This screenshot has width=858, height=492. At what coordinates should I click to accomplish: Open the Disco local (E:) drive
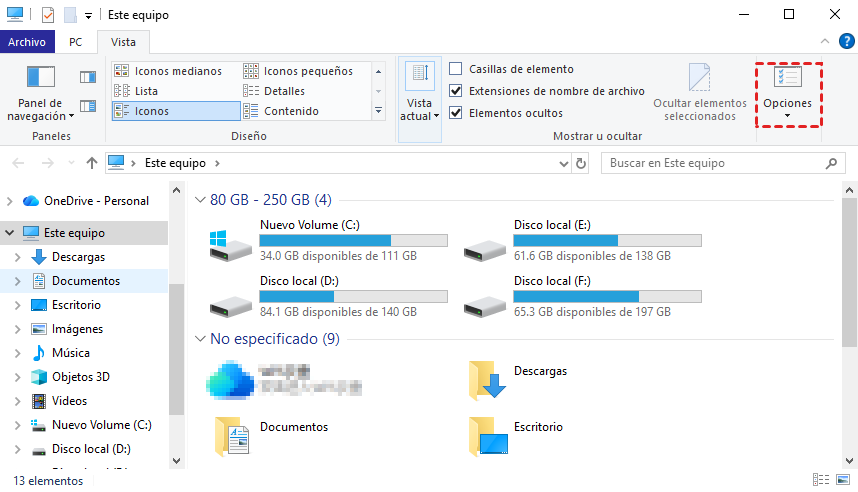[484, 246]
